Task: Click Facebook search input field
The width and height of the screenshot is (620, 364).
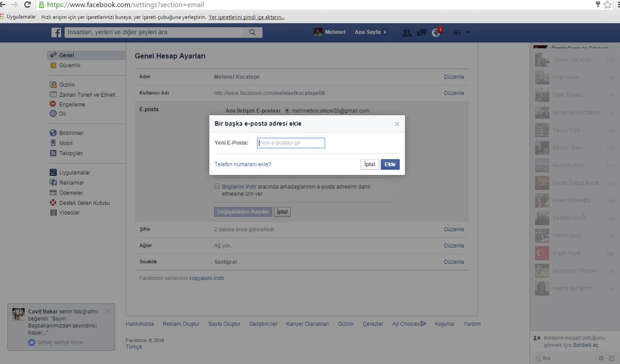Action: point(154,33)
